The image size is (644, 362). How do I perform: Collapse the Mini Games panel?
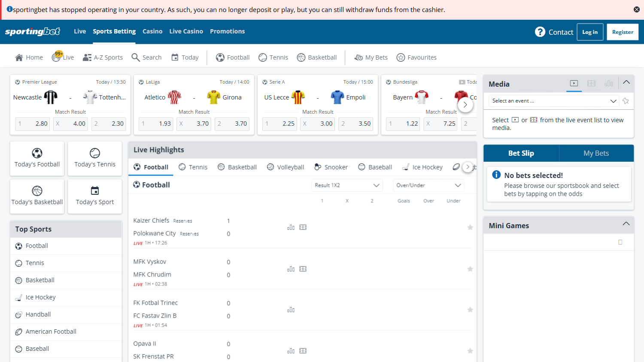click(626, 224)
